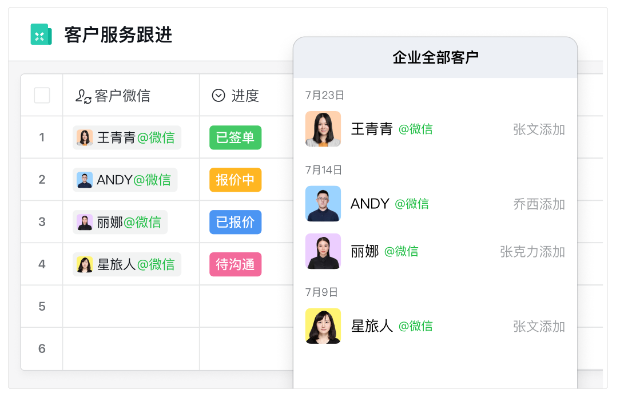Select 丽娜@微信 chip in row 3

(120, 222)
